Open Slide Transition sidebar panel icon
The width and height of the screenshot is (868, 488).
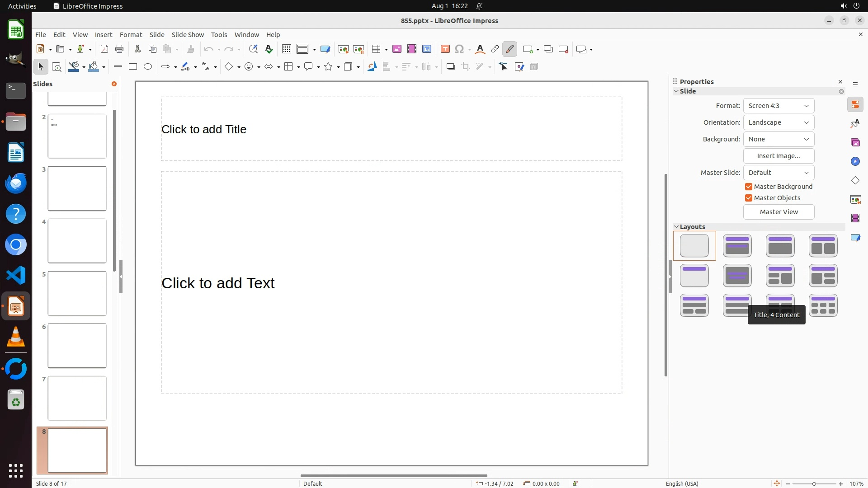coord(855,199)
